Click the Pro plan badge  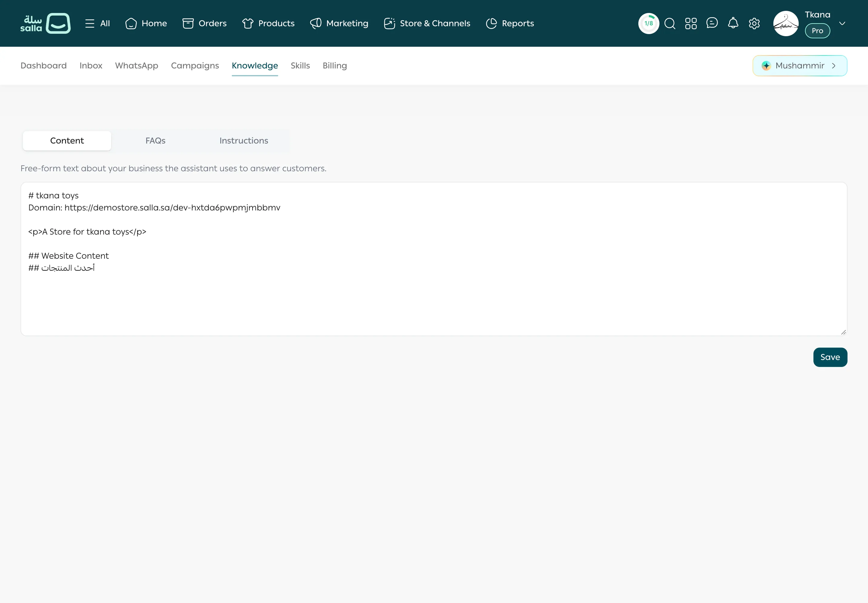pyautogui.click(x=817, y=31)
